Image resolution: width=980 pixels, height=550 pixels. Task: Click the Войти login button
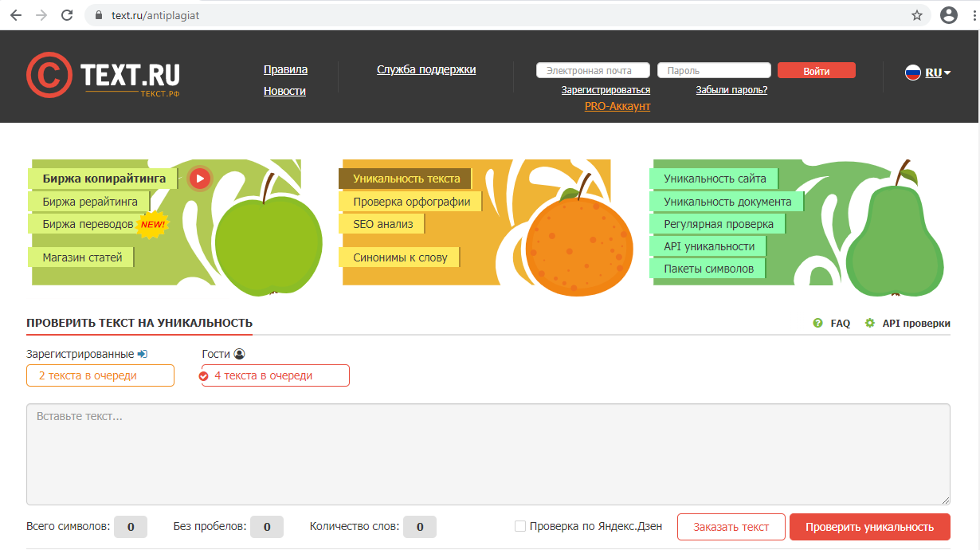816,71
